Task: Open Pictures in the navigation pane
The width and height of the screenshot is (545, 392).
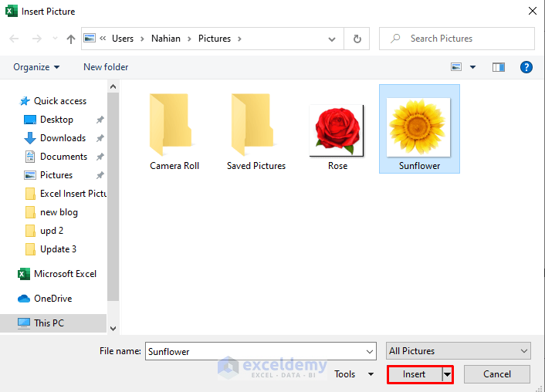Action: [49, 175]
